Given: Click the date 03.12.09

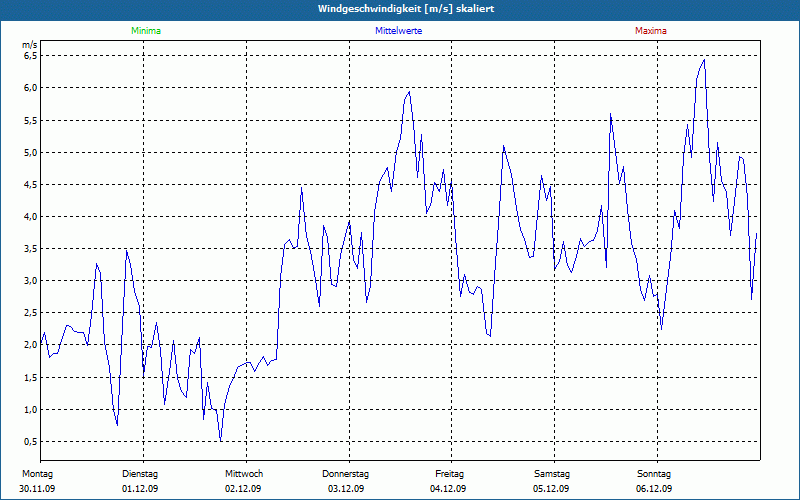Looking at the screenshot, I should point(346,489).
